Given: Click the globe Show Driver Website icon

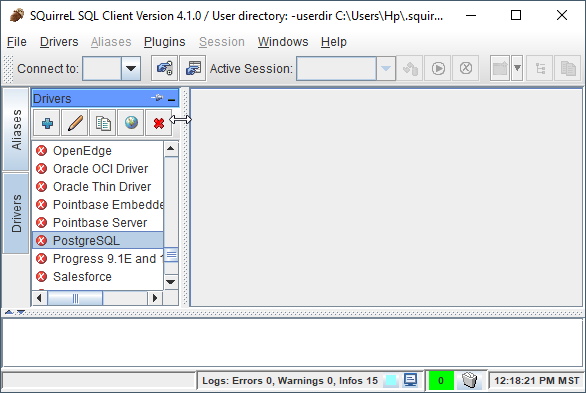Looking at the screenshot, I should tap(131, 123).
